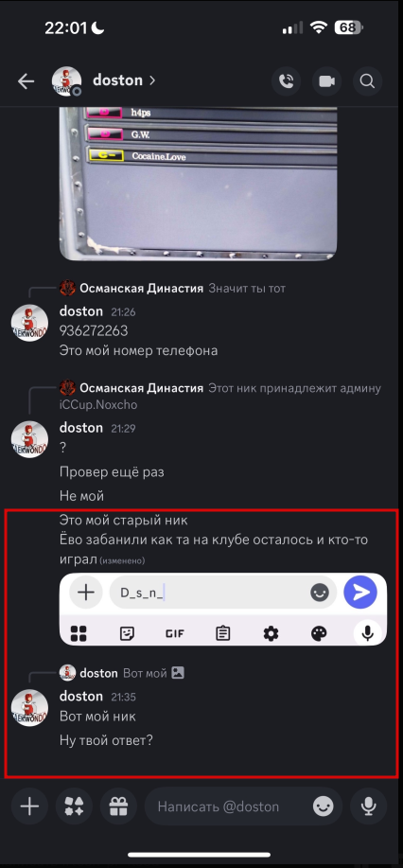Select the phone number message 936272263
Image resolution: width=403 pixels, height=868 pixels.
pyautogui.click(x=94, y=331)
